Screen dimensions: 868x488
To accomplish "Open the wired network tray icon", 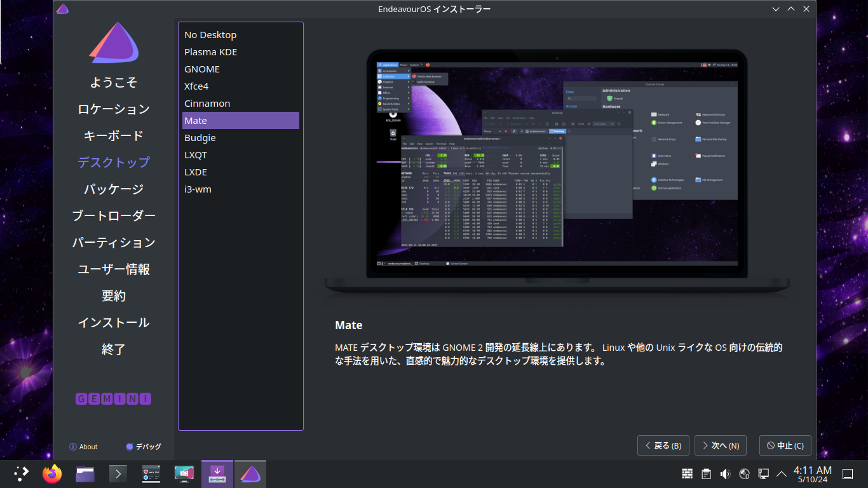I will (764, 474).
